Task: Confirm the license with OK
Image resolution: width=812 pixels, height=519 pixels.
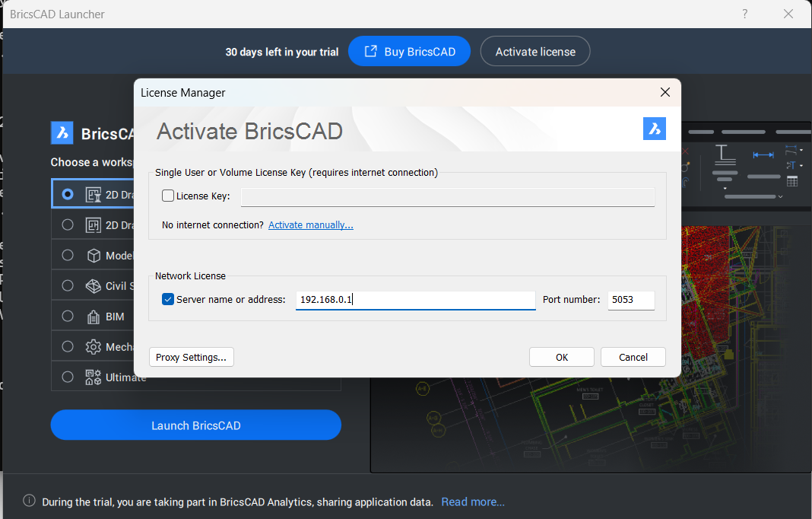Action: pos(561,357)
